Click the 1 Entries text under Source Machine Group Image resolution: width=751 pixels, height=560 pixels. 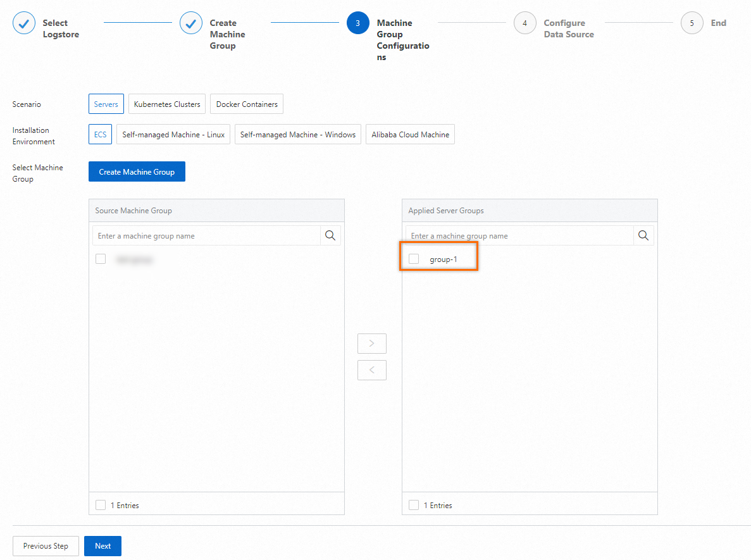(x=125, y=506)
